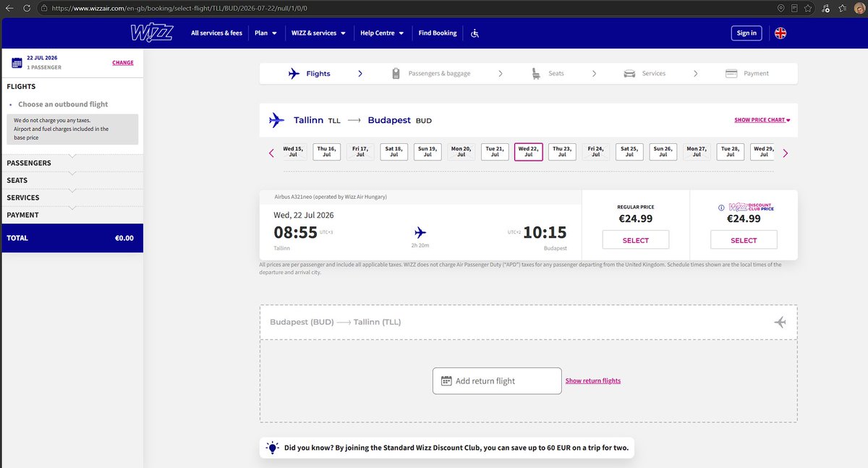Open the accessibility wheelchair icon
The height and width of the screenshot is (468, 868).
[x=475, y=33]
